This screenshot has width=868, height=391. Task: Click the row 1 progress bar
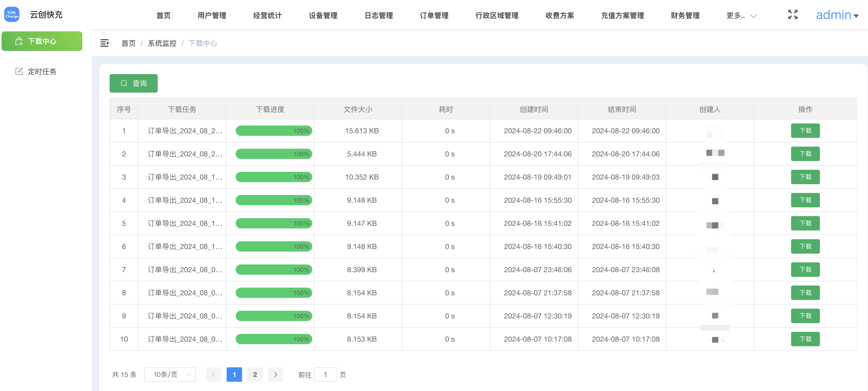tap(274, 131)
